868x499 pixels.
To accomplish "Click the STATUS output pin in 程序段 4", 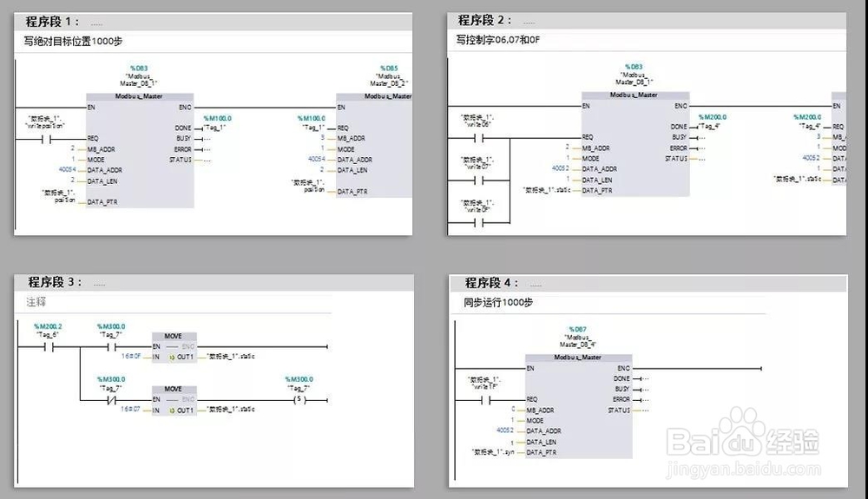I will 619,410.
